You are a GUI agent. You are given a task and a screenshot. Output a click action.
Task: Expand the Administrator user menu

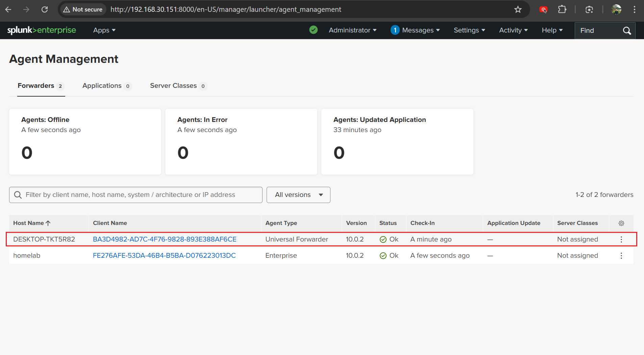pos(352,30)
